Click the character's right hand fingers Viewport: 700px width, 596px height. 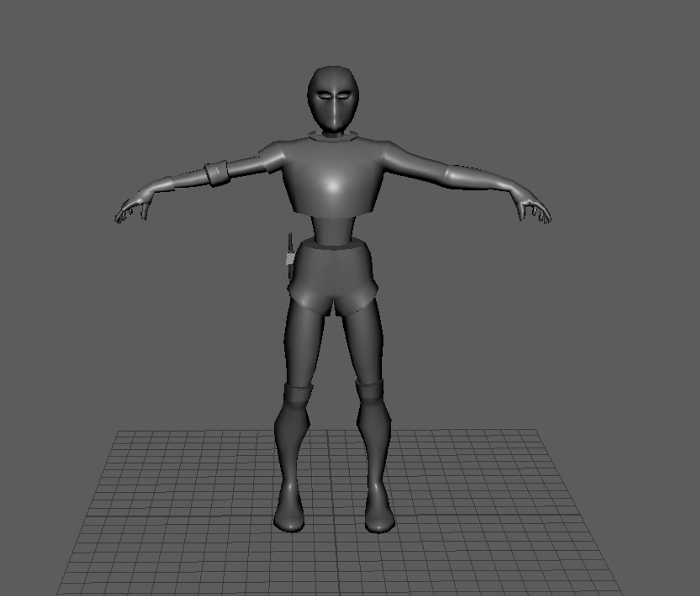click(x=132, y=212)
